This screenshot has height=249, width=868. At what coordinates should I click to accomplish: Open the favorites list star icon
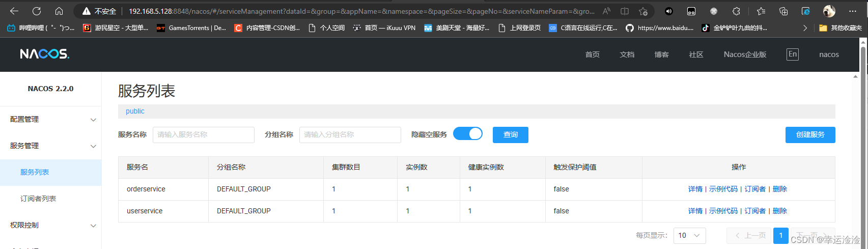(761, 11)
